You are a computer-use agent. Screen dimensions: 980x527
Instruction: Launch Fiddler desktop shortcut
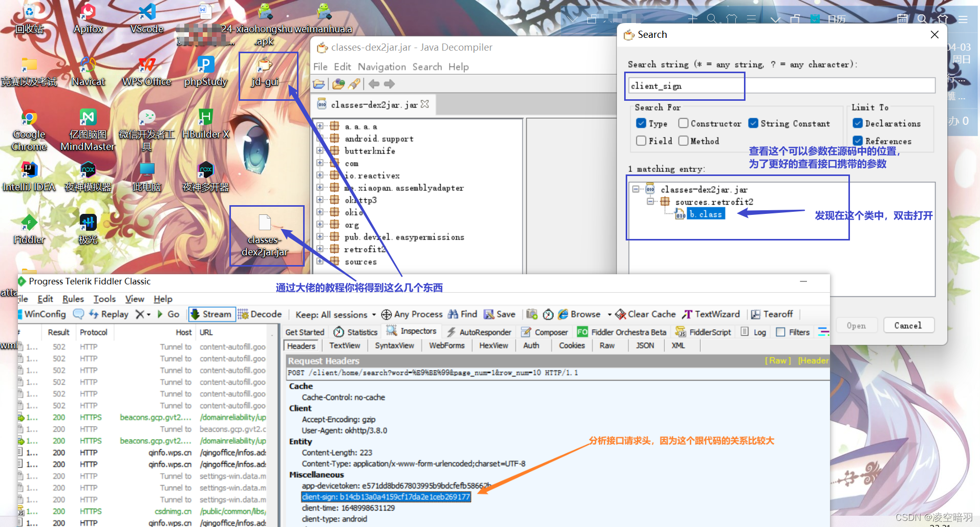tap(29, 229)
